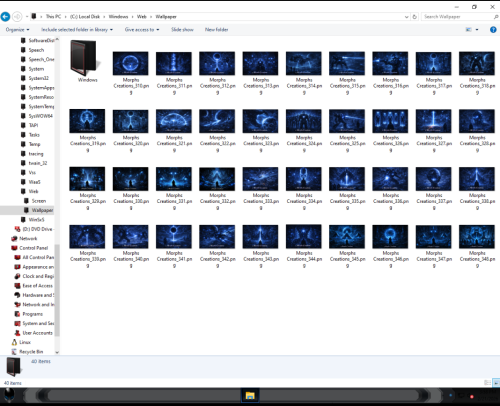Select (C:) Local Disk breadcrumb
The width and height of the screenshot is (500, 406).
[x=85, y=16]
